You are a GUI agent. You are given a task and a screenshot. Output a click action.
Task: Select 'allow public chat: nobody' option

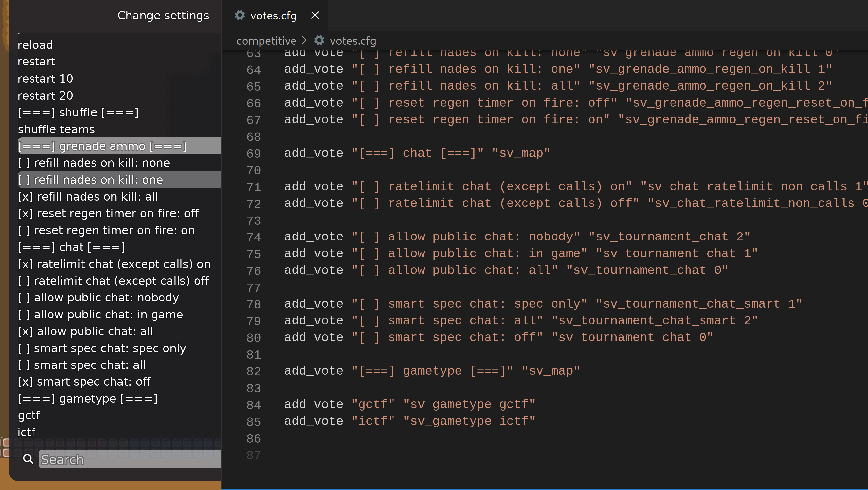point(98,298)
